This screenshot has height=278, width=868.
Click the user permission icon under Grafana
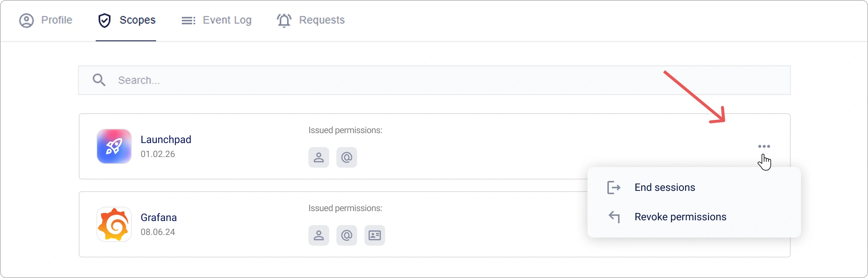click(x=318, y=235)
